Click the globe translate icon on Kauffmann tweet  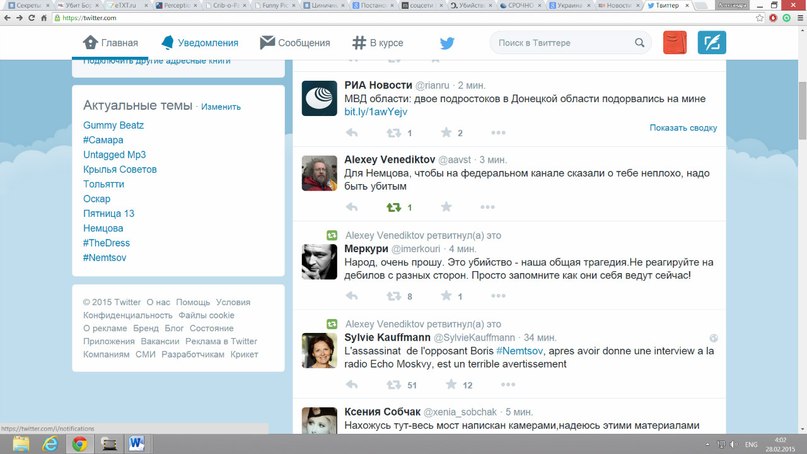[x=713, y=338]
